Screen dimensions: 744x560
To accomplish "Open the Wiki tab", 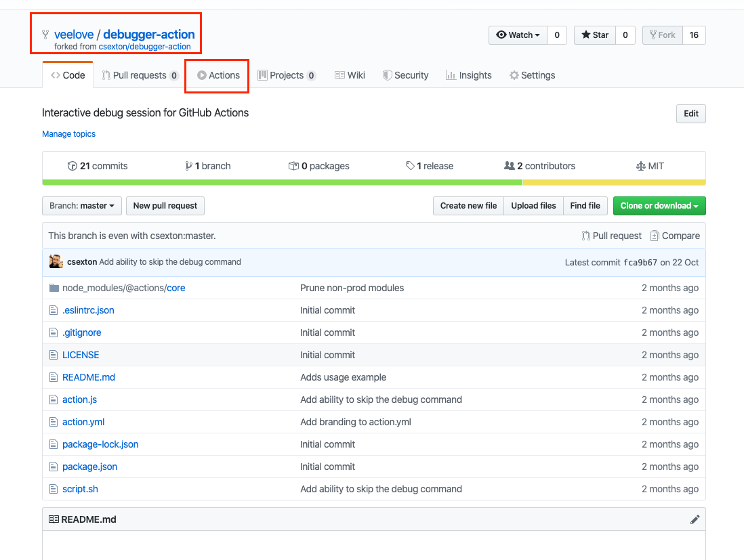I will point(350,75).
